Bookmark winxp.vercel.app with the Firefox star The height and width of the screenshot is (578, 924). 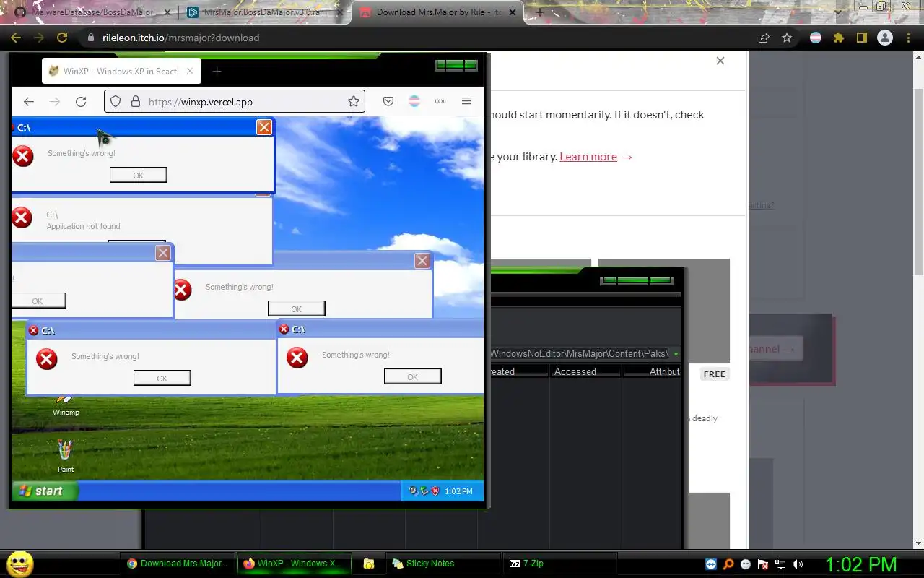click(354, 102)
